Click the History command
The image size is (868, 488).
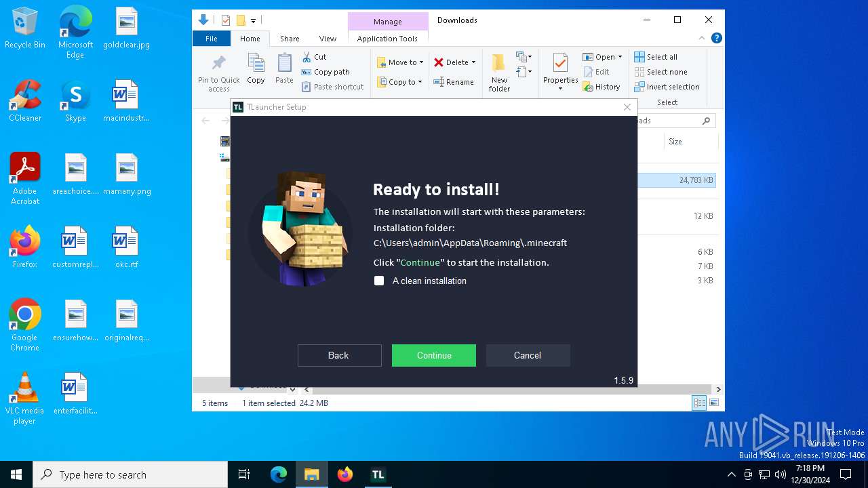[x=601, y=87]
